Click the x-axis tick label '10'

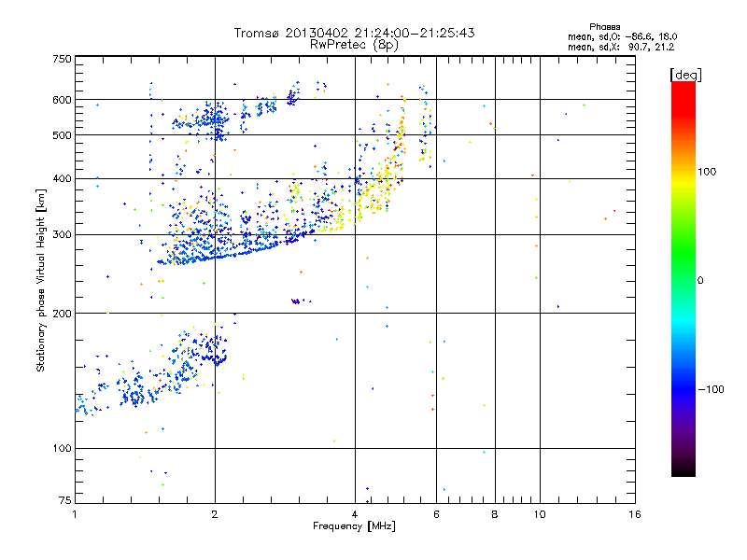point(540,514)
